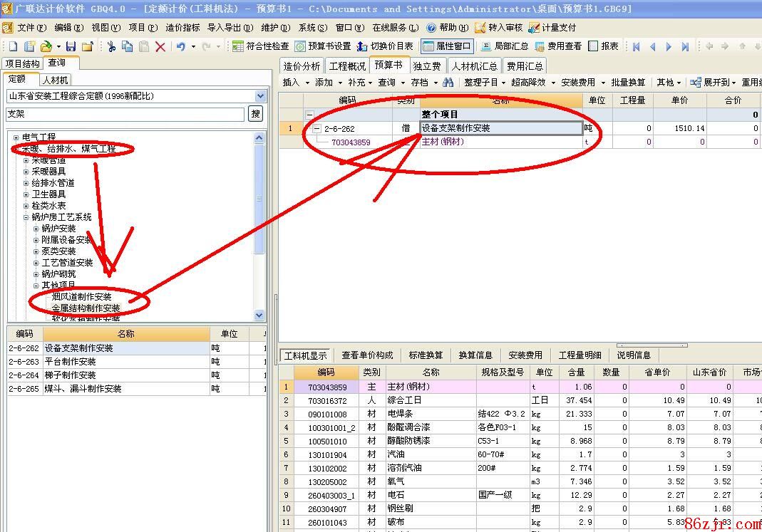This screenshot has width=762, height=532.
Task: Switch to the 人材机汇总 tab
Action: pos(474,66)
